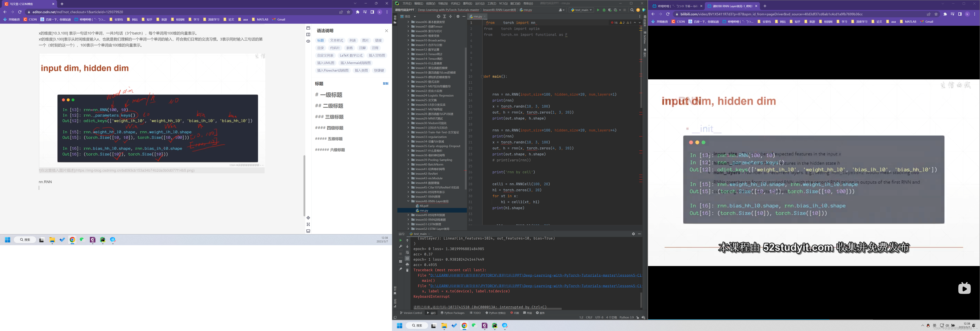Toggle preview eye icon in CSDN editor
The height and width of the screenshot is (331, 980).
point(308,41)
